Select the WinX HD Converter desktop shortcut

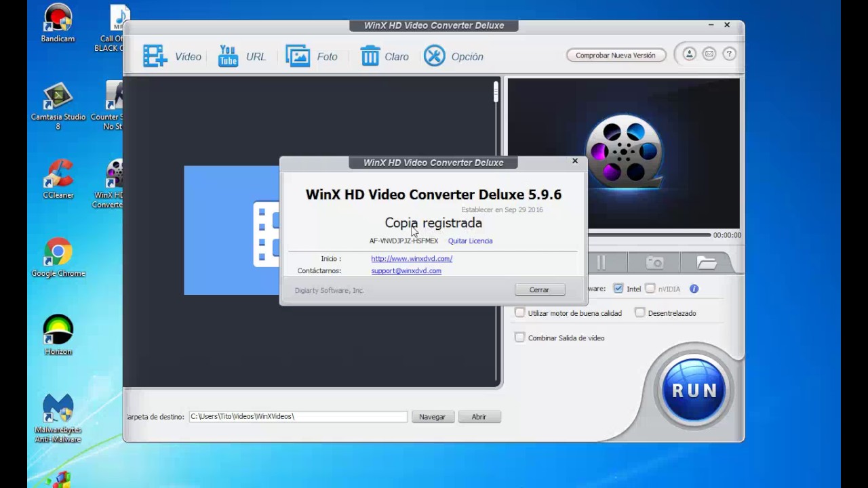click(x=108, y=184)
